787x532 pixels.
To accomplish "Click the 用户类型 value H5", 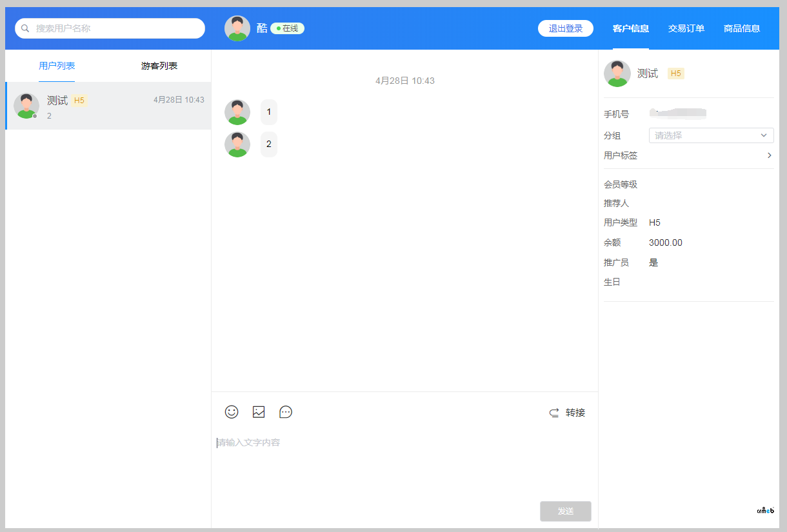I will pos(655,222).
